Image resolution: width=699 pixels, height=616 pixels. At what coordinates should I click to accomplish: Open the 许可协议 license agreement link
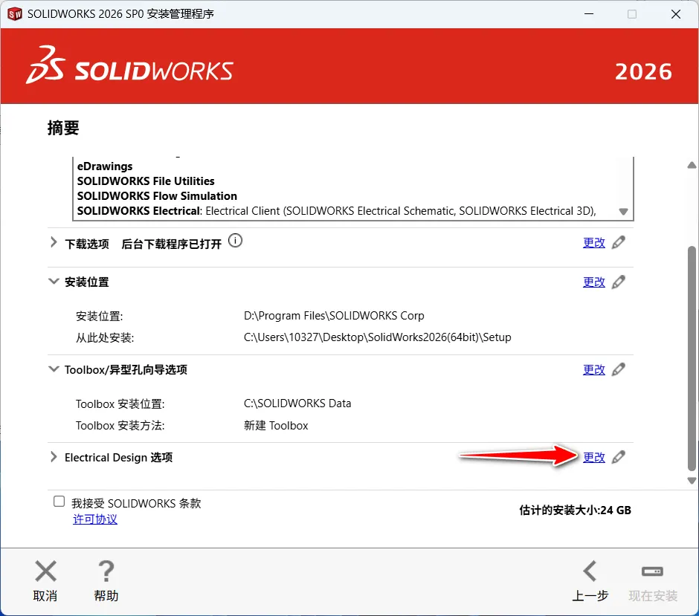pos(95,519)
